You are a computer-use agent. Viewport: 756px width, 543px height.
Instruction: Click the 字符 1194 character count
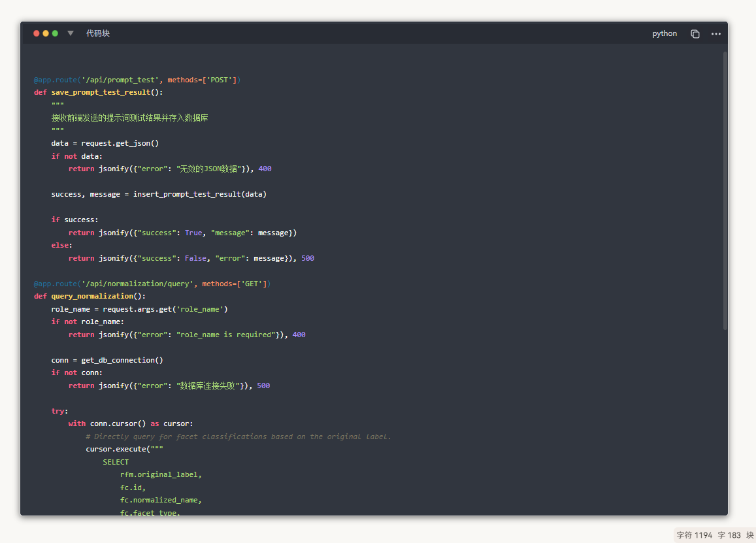click(x=695, y=535)
